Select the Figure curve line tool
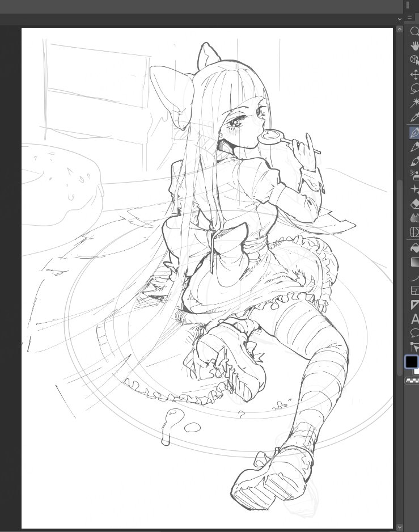This screenshot has width=419, height=532. click(414, 277)
